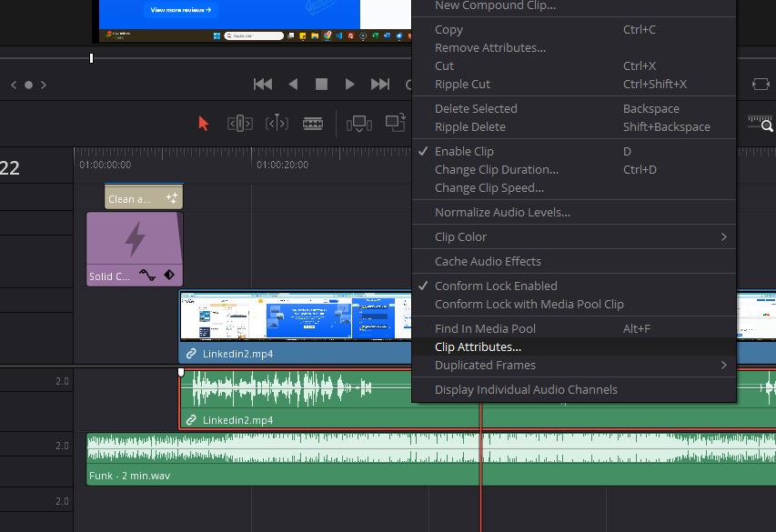Image resolution: width=776 pixels, height=532 pixels.
Task: Click the Overwrite Clip toolbar icon
Action: point(395,122)
